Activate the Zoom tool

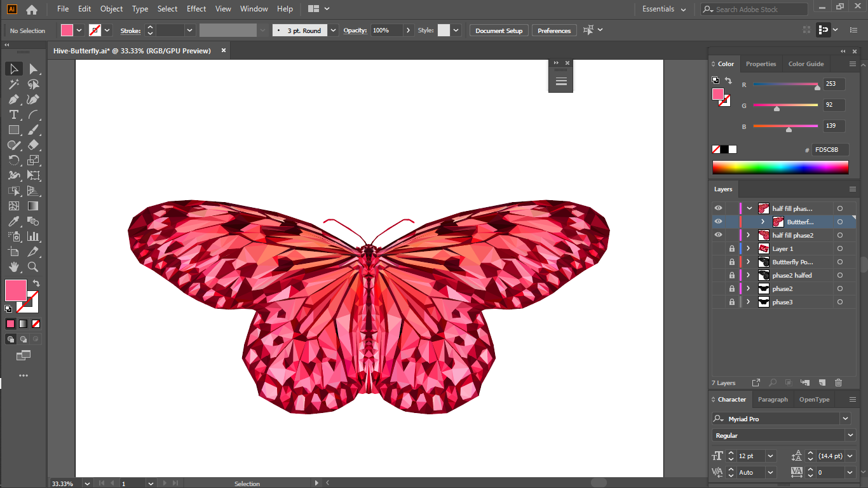pyautogui.click(x=34, y=267)
